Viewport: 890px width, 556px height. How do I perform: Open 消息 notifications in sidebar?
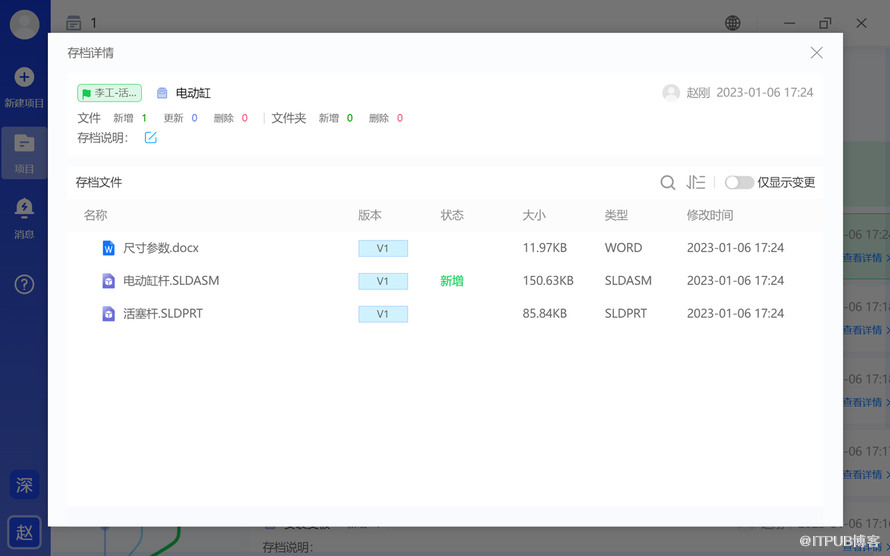tap(24, 217)
